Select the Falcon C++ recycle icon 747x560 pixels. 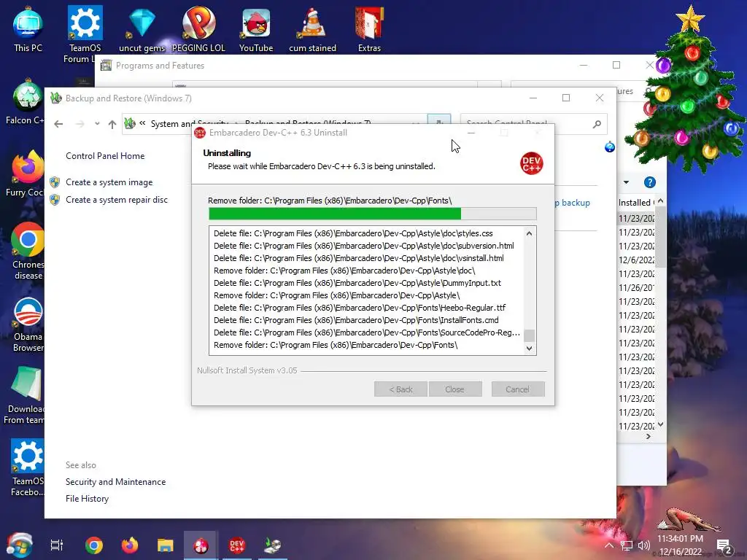pyautogui.click(x=26, y=102)
